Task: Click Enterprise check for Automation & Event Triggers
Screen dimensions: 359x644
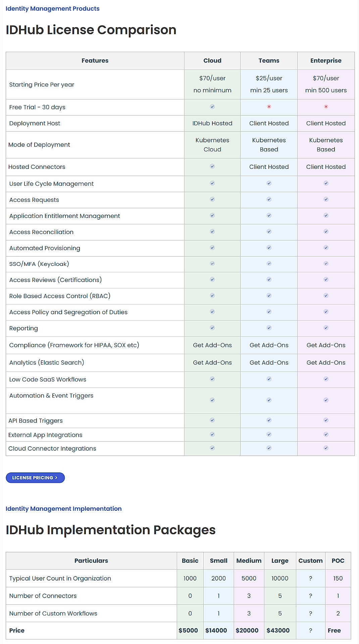Action: tap(326, 400)
